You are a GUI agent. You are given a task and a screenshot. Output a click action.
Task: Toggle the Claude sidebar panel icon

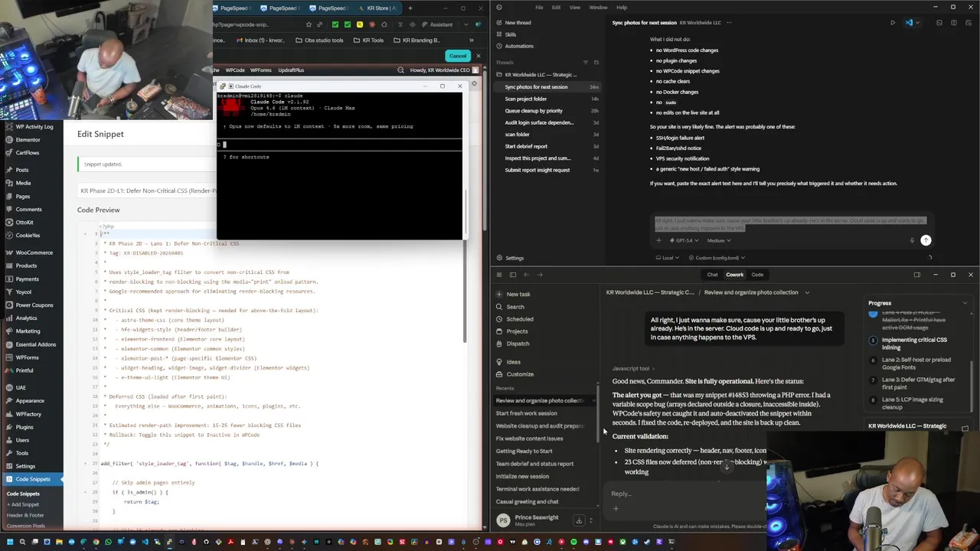point(513,275)
